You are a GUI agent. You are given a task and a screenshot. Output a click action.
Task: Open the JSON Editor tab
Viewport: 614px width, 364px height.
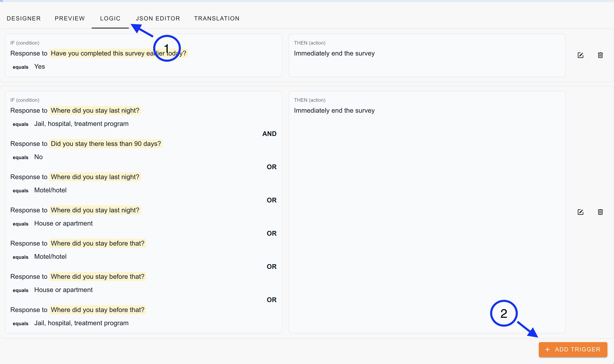click(x=158, y=18)
